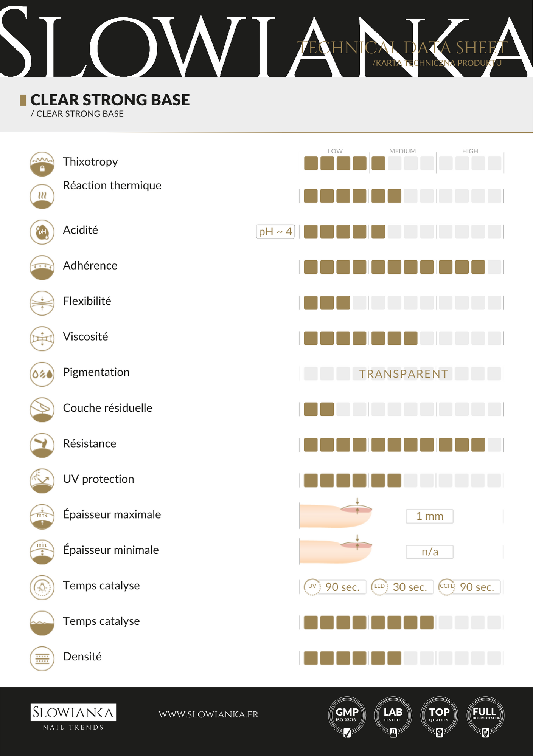Click the UV 90 sec. curing time
The width and height of the screenshot is (533, 756).
(335, 587)
